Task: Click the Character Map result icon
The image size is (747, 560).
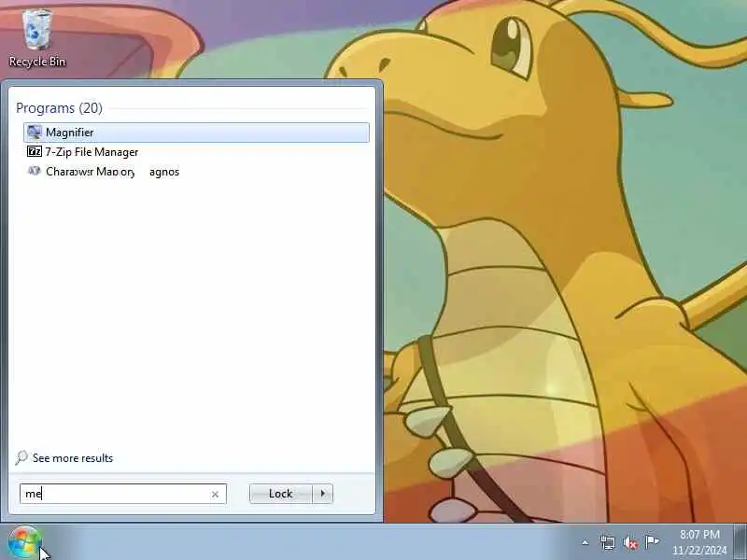Action: [x=35, y=171]
